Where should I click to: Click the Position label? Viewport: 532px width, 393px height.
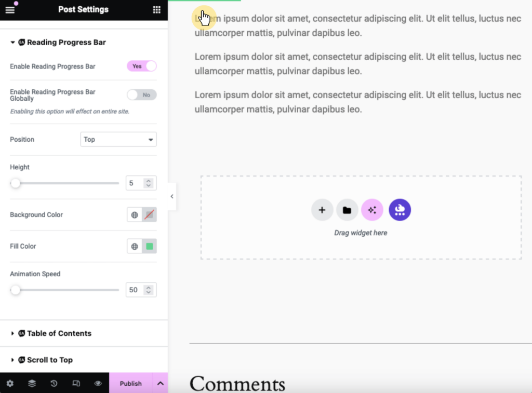pos(22,139)
